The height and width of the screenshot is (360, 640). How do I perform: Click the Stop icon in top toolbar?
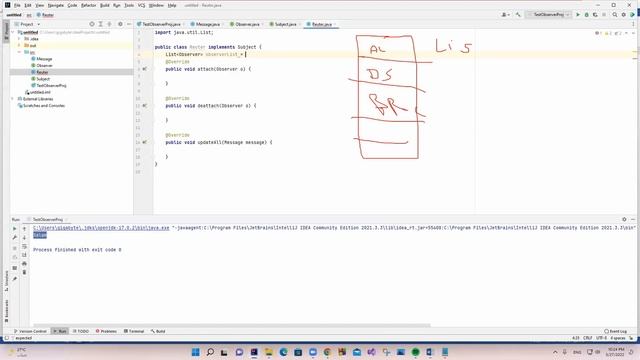(x=604, y=15)
